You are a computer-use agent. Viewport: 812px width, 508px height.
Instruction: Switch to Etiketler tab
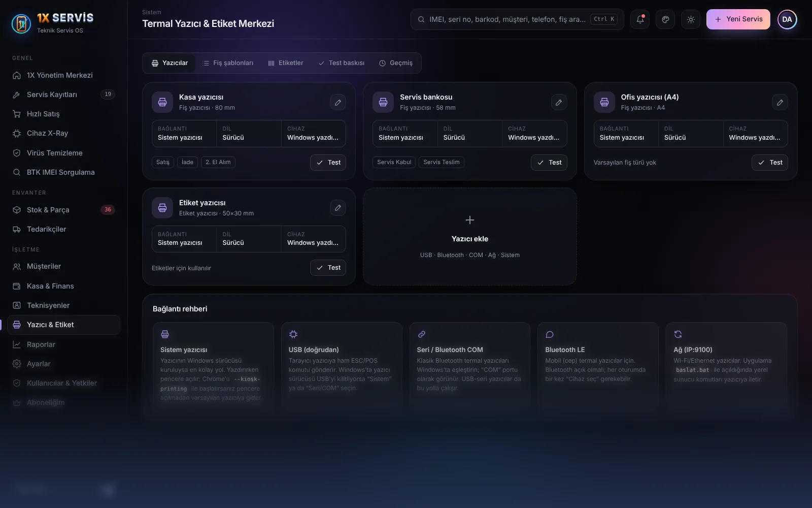286,63
